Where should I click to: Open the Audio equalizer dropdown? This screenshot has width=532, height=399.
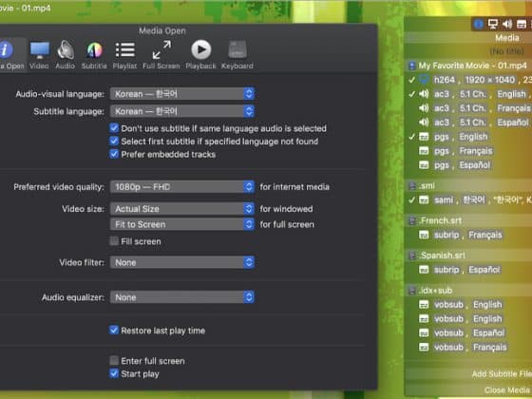coord(182,297)
